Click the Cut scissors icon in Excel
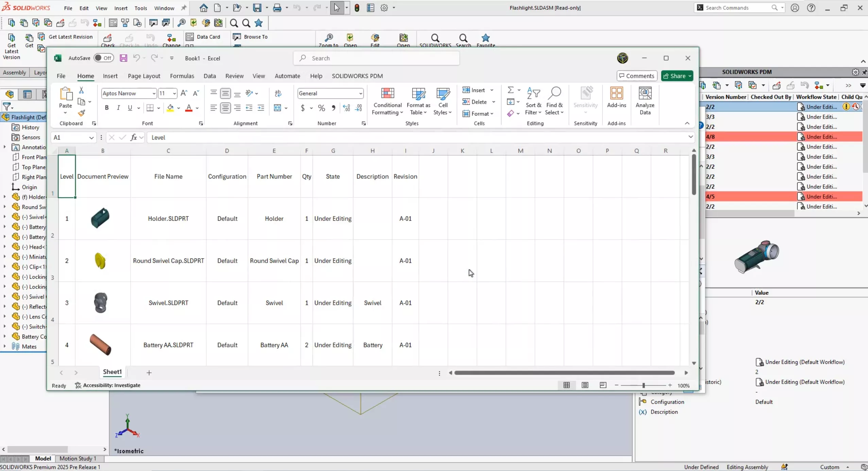868x471 pixels. coord(81,90)
